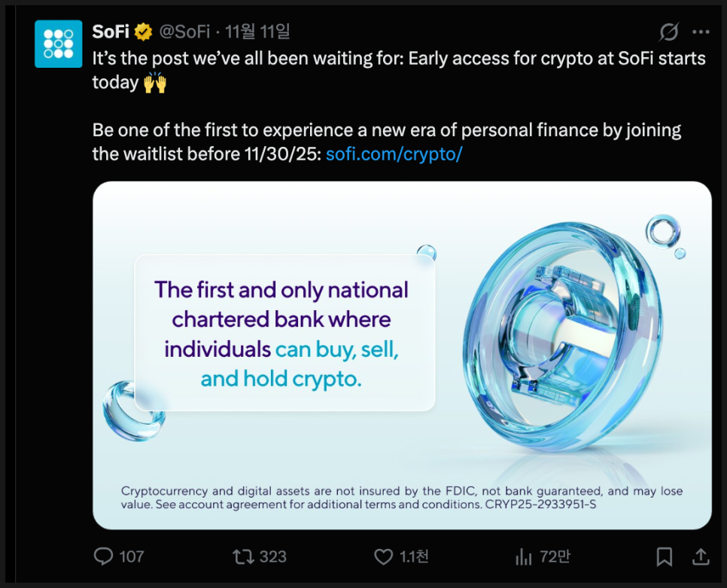727x588 pixels.
Task: Open the SoFi profile avatar
Action: (x=59, y=44)
